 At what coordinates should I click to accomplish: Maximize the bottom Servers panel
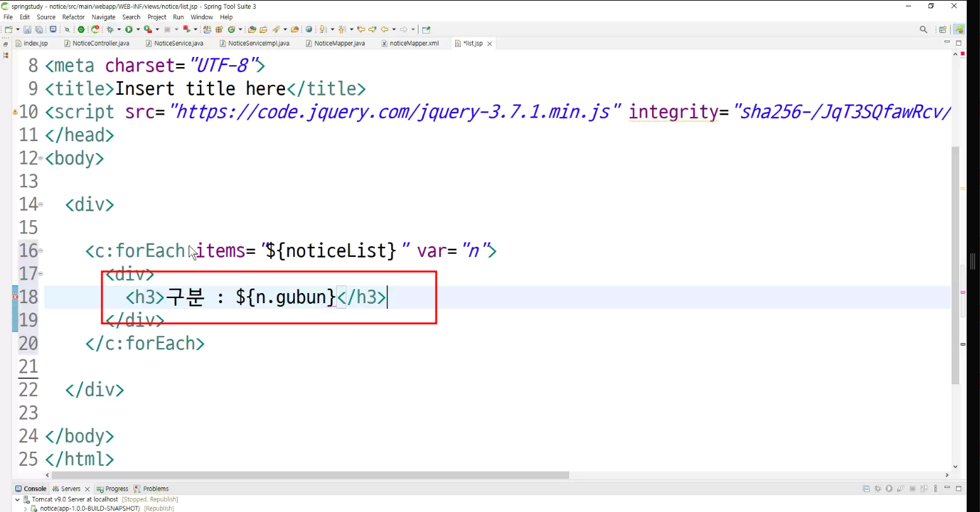coord(958,489)
